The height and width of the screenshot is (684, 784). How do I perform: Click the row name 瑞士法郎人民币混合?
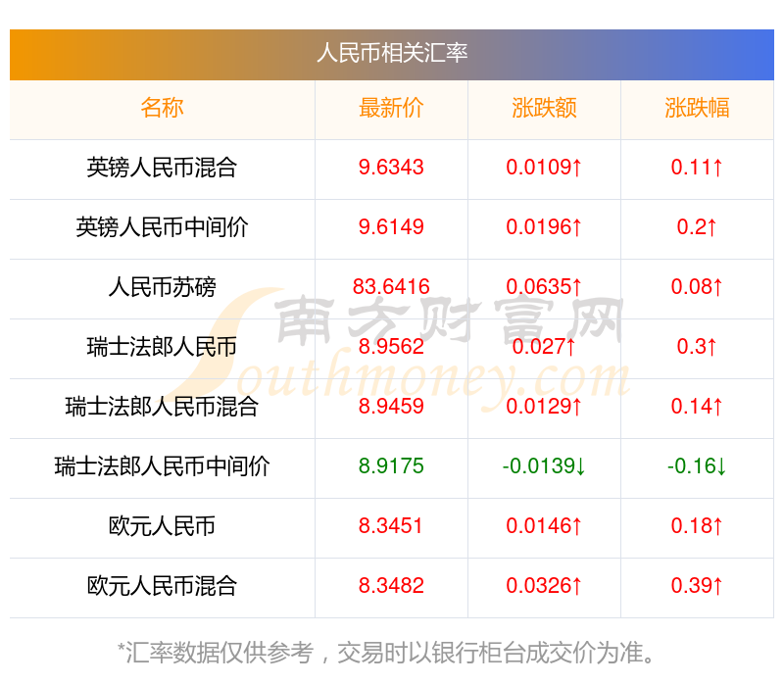[x=162, y=407]
